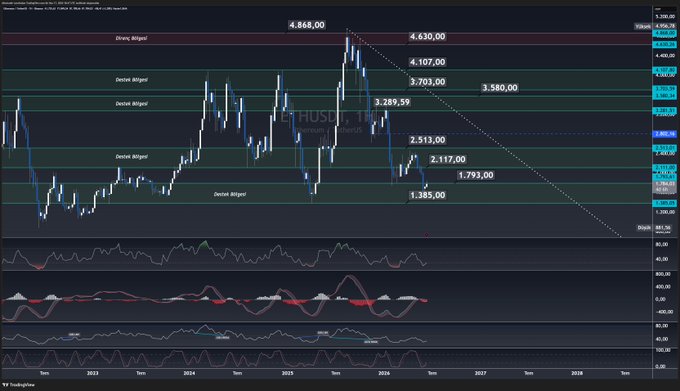Click the 1.200,00 price scale value

(665, 212)
